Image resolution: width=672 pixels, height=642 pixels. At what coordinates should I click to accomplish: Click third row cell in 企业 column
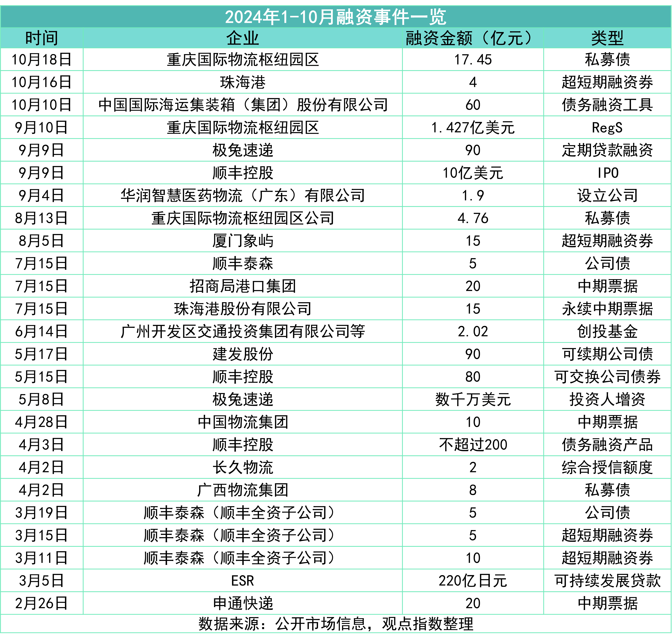click(x=243, y=105)
